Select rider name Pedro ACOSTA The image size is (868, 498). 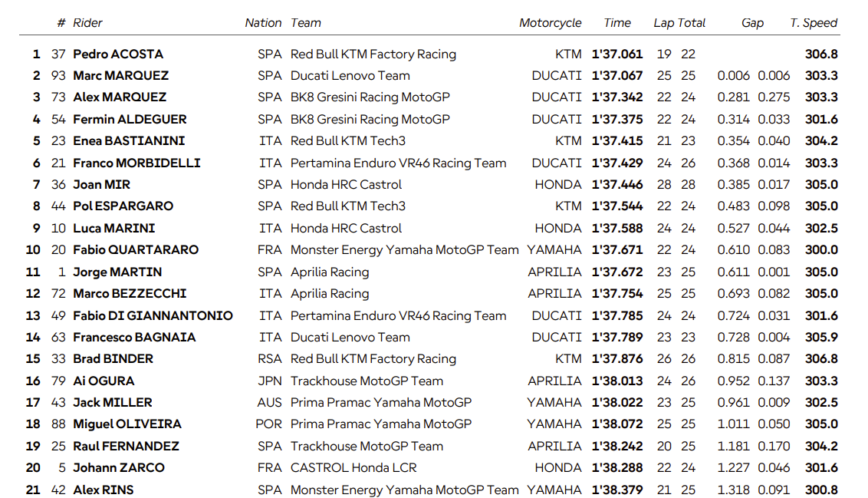point(118,54)
